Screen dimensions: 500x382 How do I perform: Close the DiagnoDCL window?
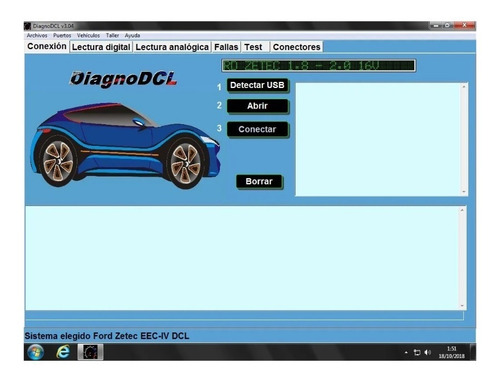click(x=464, y=26)
